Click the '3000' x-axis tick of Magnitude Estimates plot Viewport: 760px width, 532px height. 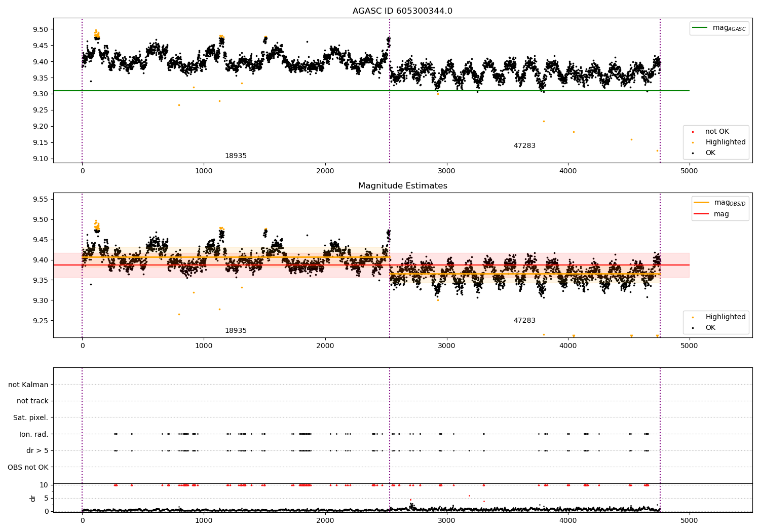coord(446,346)
